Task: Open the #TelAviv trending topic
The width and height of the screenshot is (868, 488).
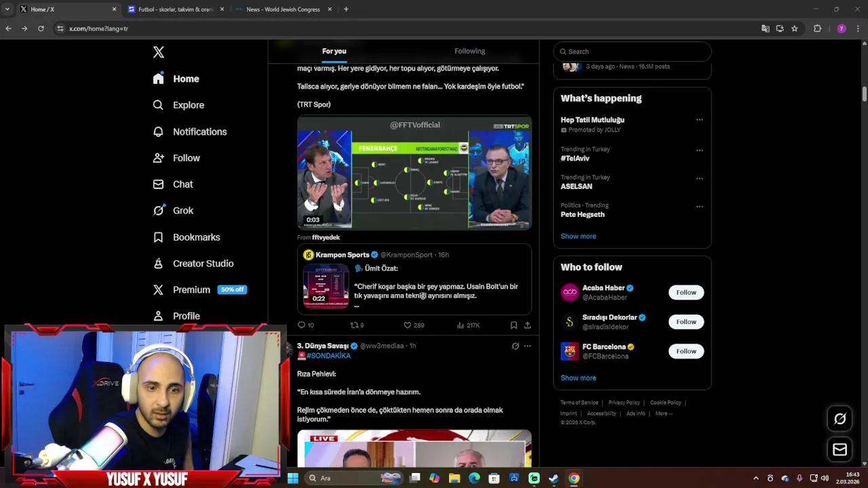Action: pos(575,159)
